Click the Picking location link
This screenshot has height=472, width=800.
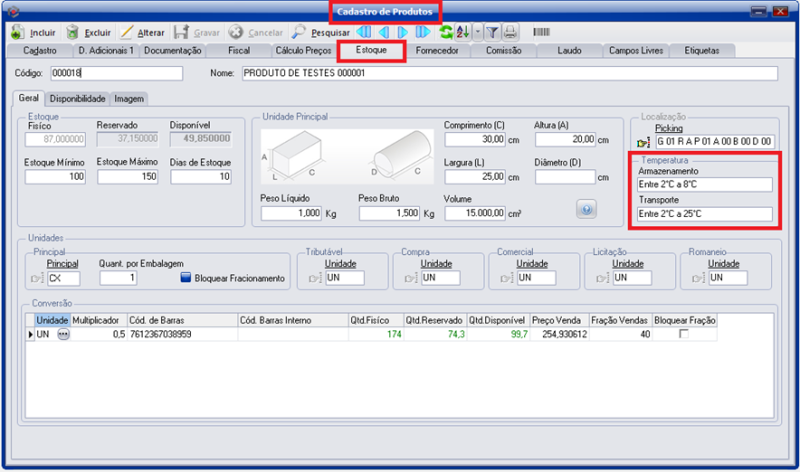pos(669,129)
